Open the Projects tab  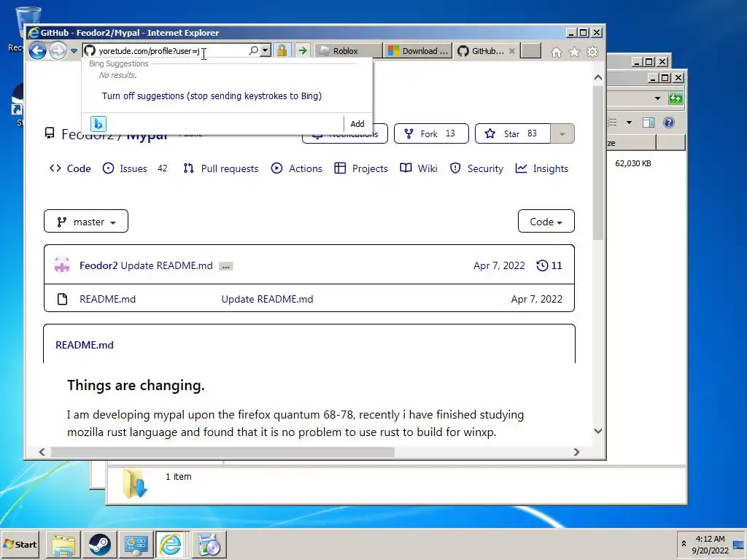point(360,168)
